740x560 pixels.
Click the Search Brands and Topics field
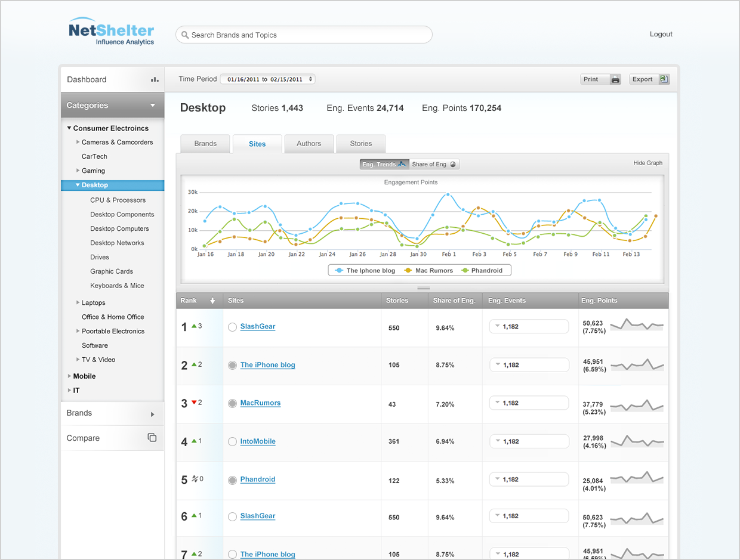304,35
